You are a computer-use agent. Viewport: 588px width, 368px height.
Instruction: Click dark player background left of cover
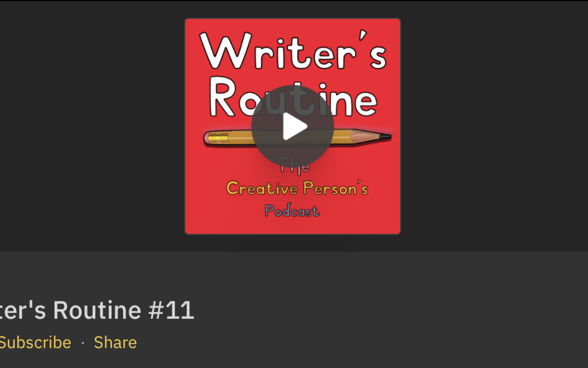pos(93,125)
